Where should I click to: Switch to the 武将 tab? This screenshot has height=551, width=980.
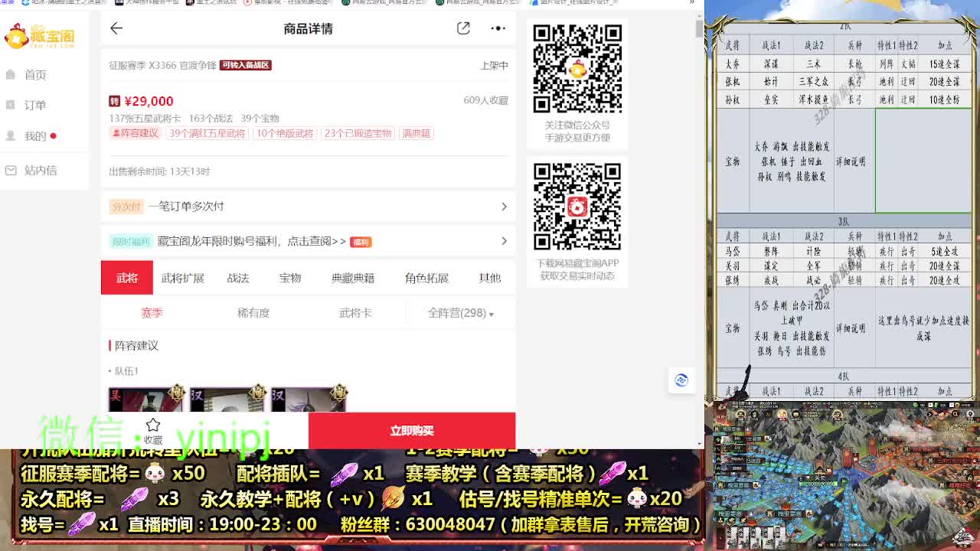[127, 278]
